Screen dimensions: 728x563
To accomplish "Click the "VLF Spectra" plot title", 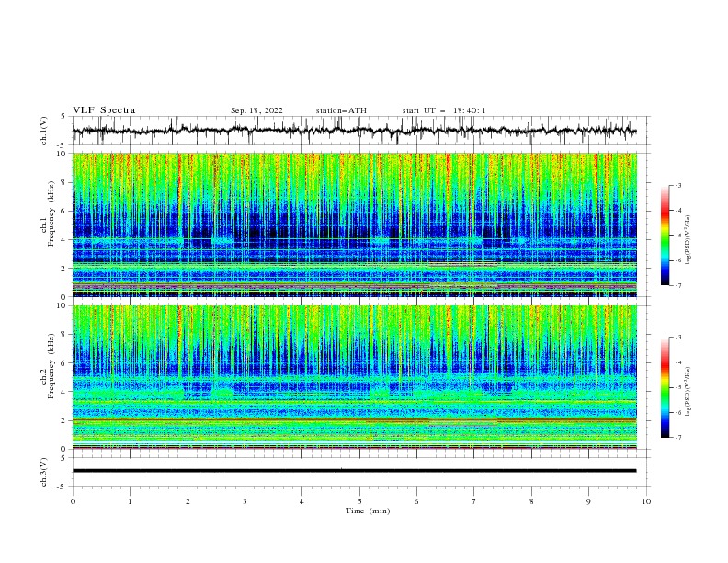I will tap(104, 110).
